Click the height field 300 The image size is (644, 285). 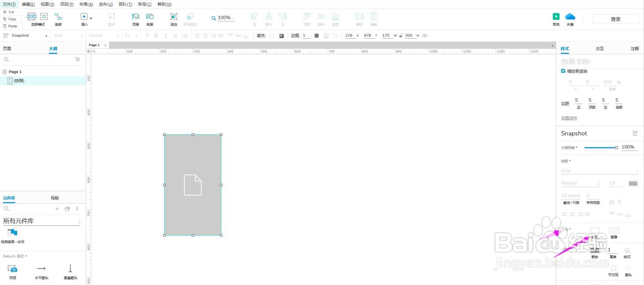click(409, 35)
